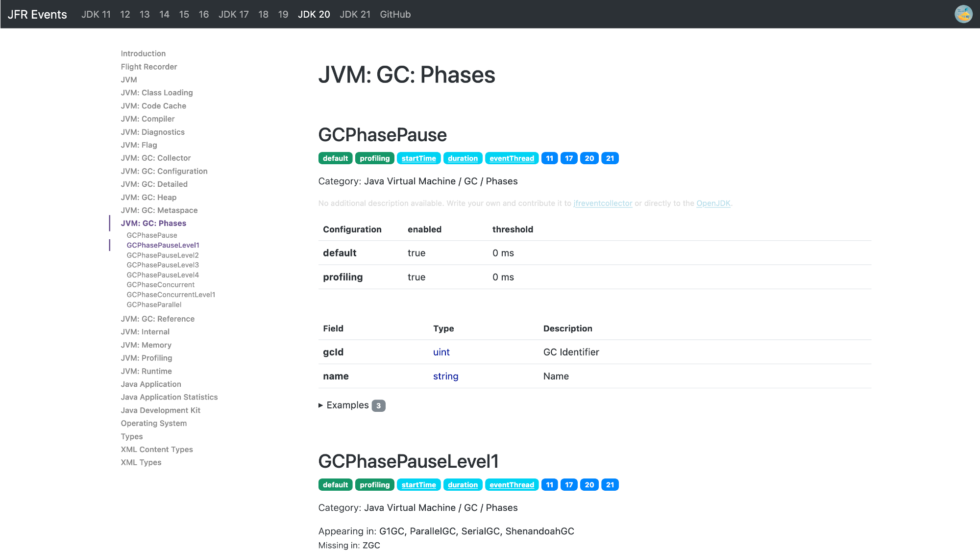Click the eventThread badge under GCPhasePause

pyautogui.click(x=512, y=158)
